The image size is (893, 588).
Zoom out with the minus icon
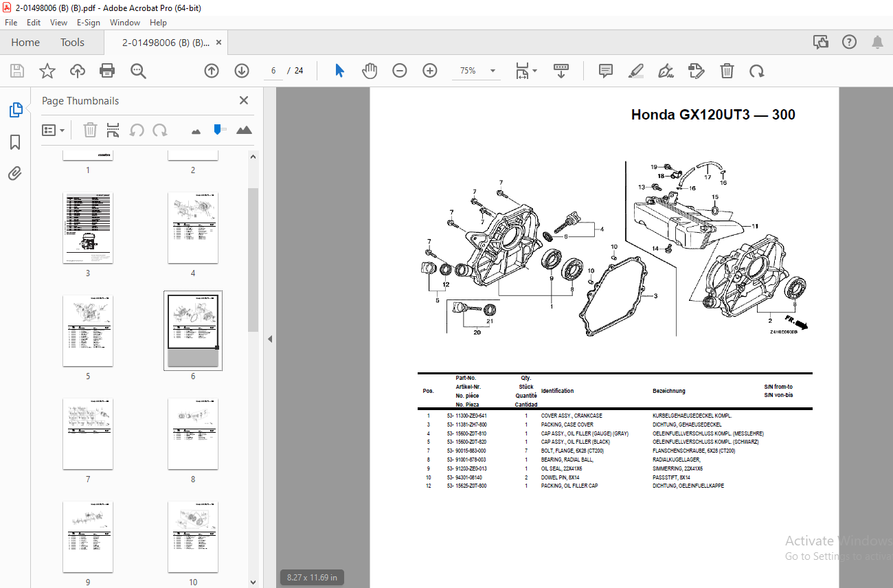(x=400, y=71)
